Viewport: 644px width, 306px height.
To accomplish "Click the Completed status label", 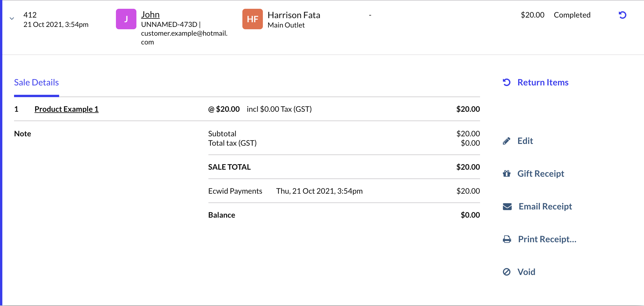I will point(572,15).
